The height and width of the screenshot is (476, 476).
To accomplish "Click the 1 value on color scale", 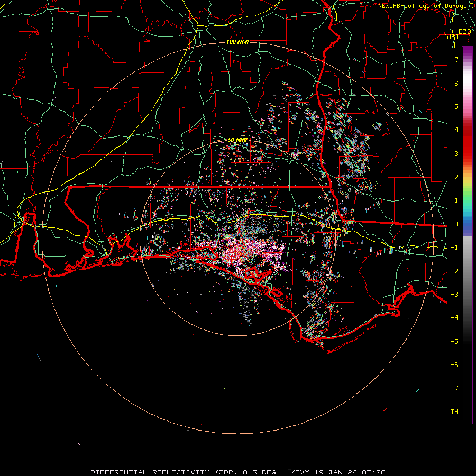I will click(456, 200).
